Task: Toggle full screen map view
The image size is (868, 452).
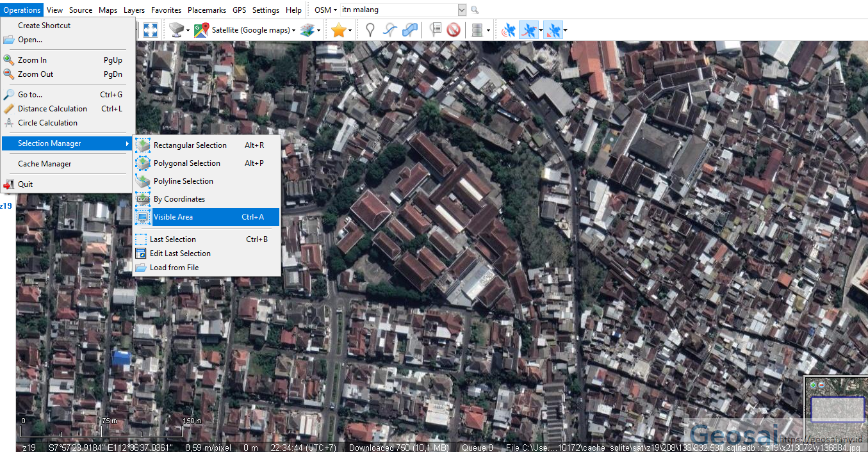Action: [x=150, y=29]
